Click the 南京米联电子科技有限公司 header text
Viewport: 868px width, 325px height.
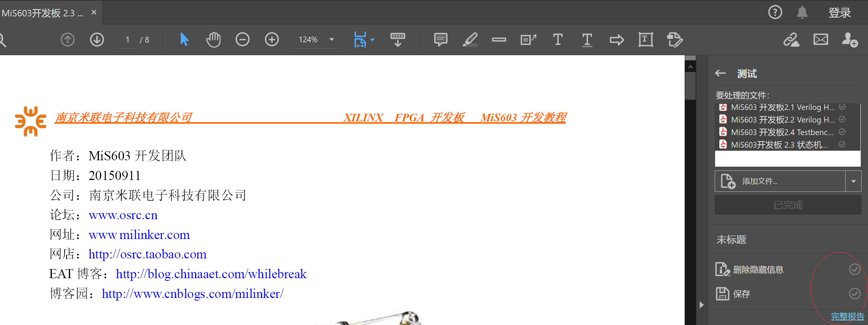tap(123, 118)
